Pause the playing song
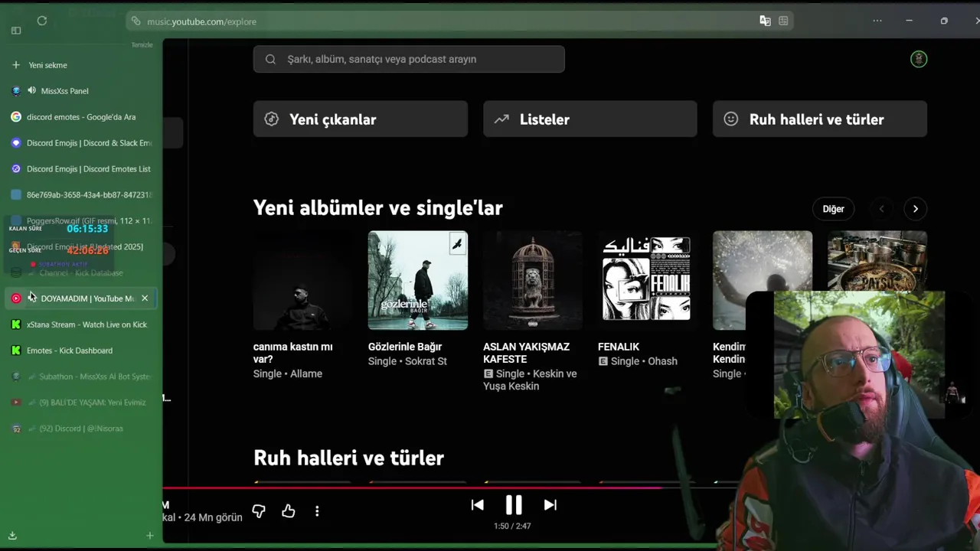Image resolution: width=980 pixels, height=551 pixels. click(514, 505)
